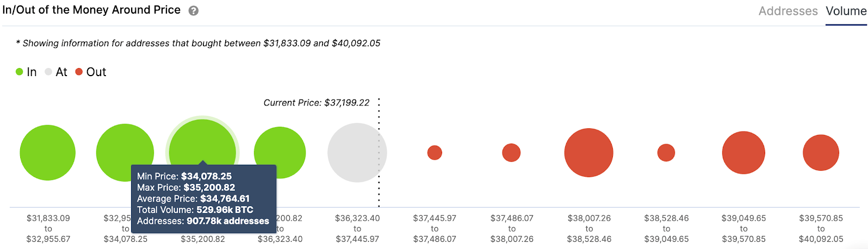Click red bubble for $39,570.85 to $40,092.05
868x249 pixels.
pyautogui.click(x=821, y=153)
